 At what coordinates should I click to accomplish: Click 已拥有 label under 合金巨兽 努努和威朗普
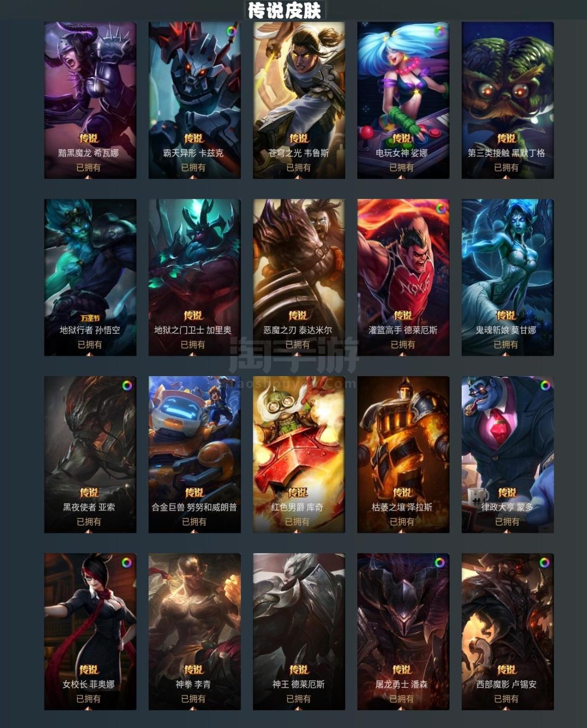click(194, 521)
